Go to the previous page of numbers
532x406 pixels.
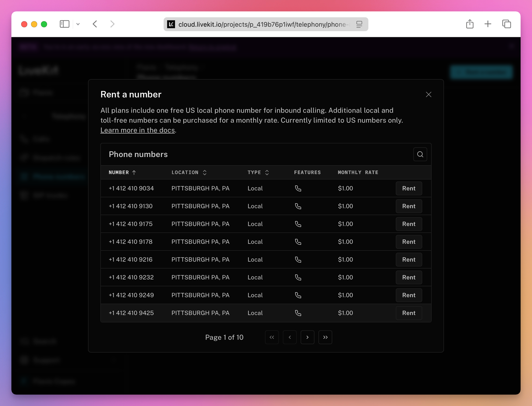click(290, 337)
